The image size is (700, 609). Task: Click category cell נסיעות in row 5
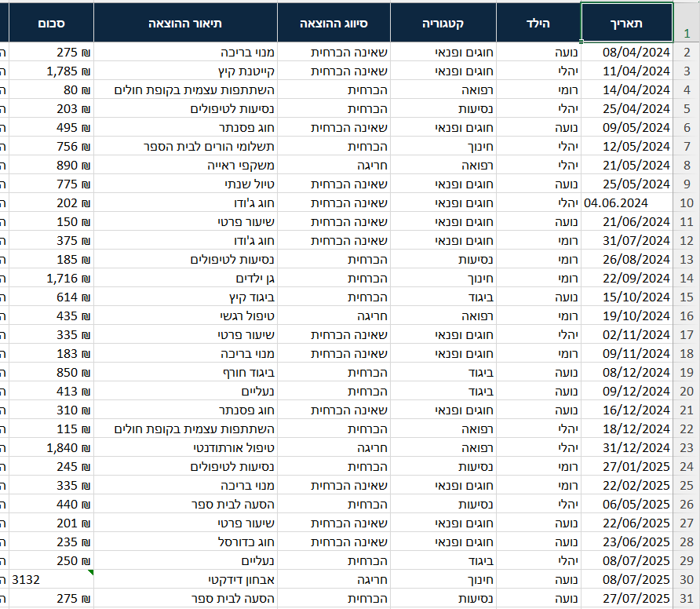pos(443,108)
